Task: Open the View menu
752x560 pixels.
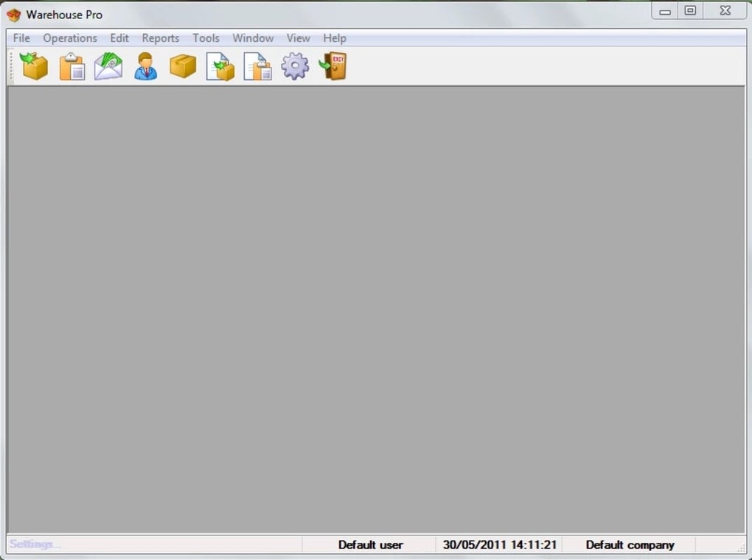Action: pos(298,38)
